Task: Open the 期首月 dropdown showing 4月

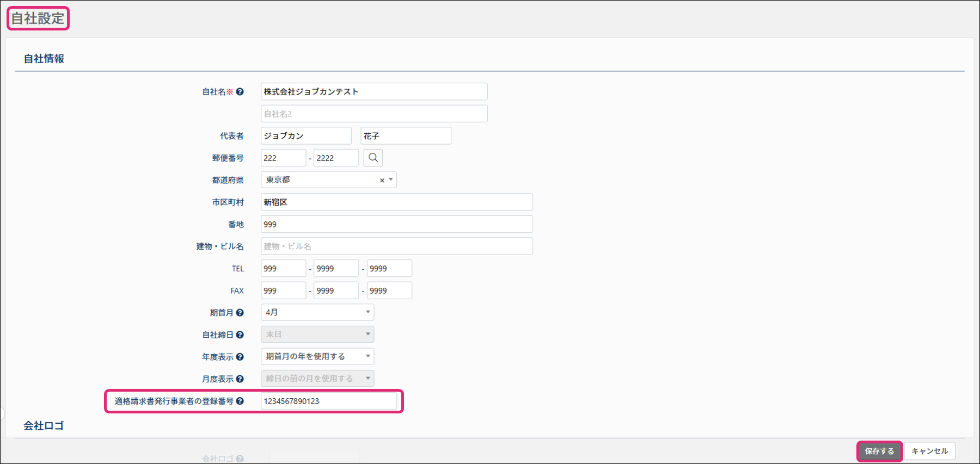Action: pos(317,312)
